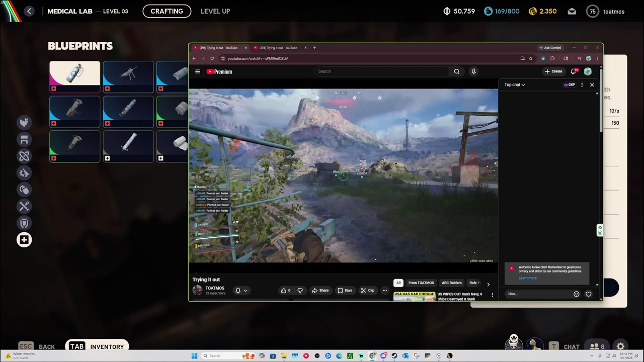Go to YouTube Premium home logo
Image resolution: width=644 pixels, height=362 pixels.
pos(219,71)
